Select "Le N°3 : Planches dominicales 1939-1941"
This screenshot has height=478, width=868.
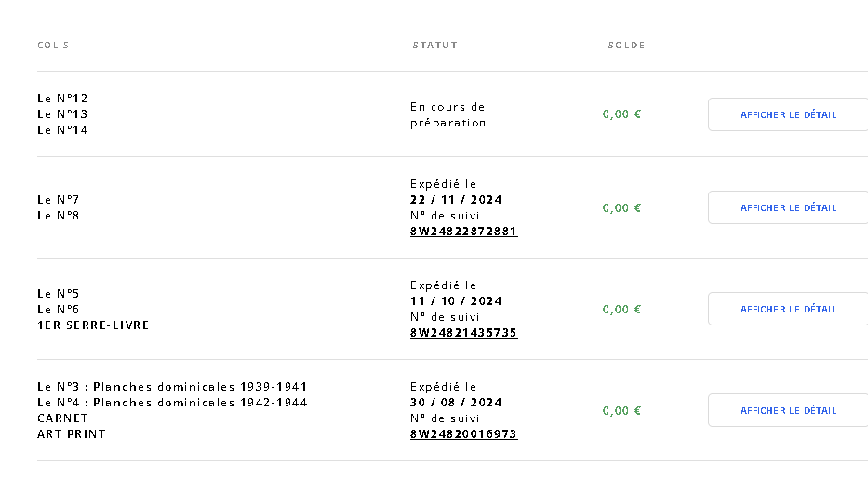pyautogui.click(x=172, y=387)
